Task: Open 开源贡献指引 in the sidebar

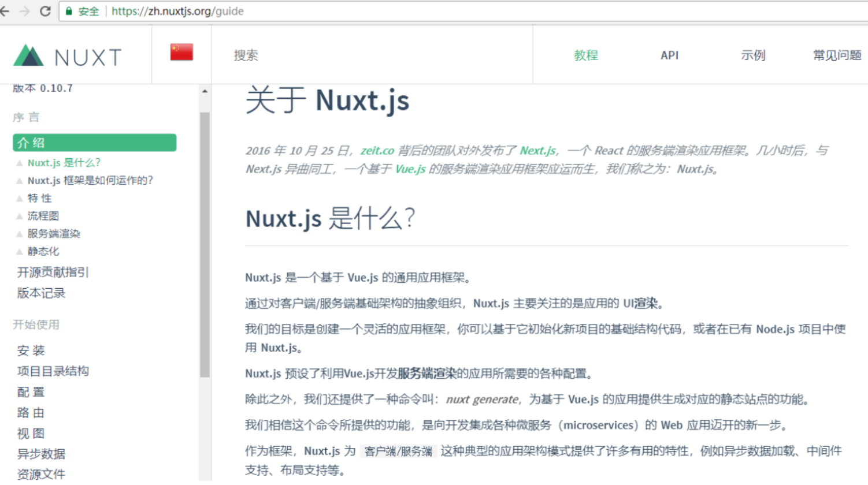Action: 53,273
